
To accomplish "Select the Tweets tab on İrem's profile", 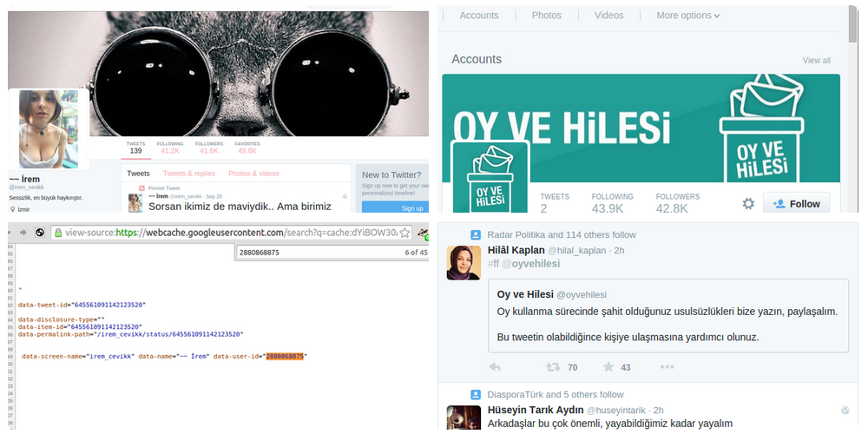I will pos(138,174).
